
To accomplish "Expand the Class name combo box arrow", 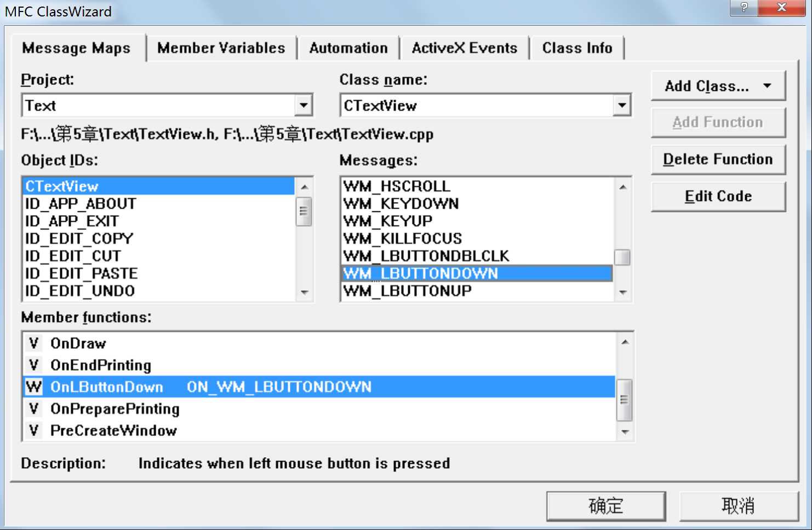I will point(621,105).
